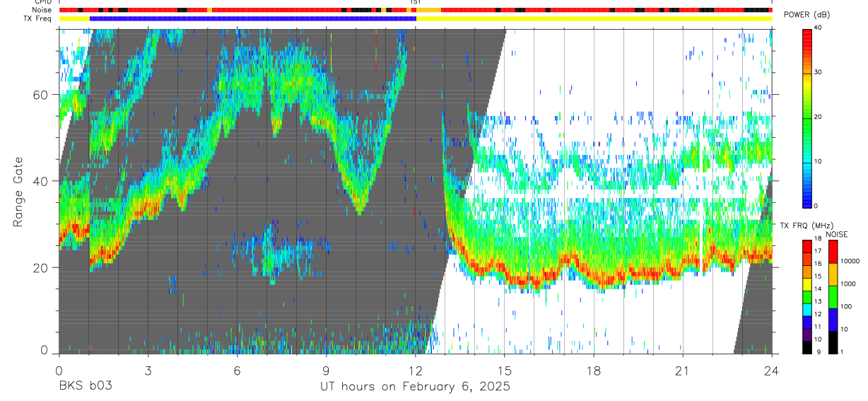Click the 13 label on TX FRQ scale

(x=819, y=302)
